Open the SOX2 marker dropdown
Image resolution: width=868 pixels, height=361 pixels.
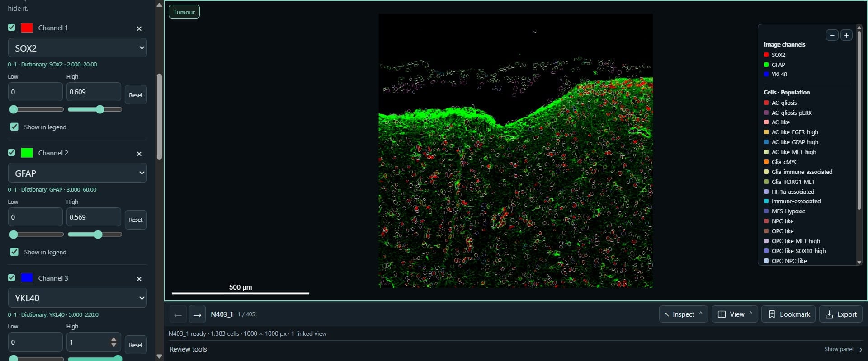point(77,48)
